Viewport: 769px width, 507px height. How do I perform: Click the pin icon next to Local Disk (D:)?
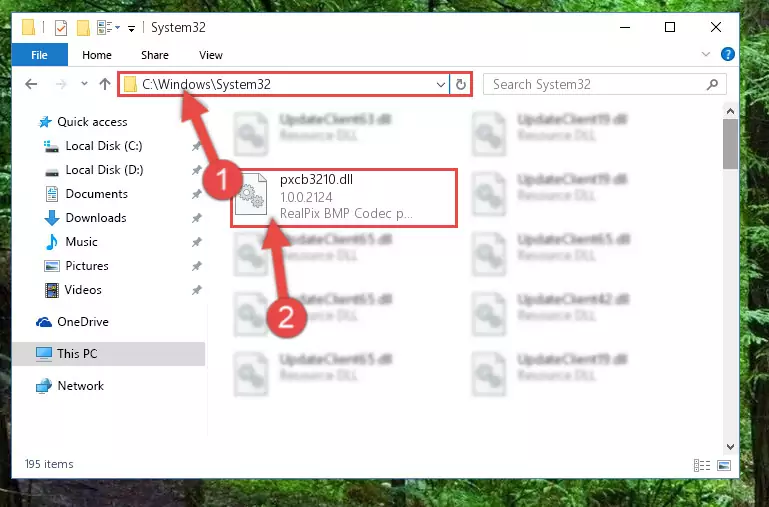pyautogui.click(x=197, y=170)
